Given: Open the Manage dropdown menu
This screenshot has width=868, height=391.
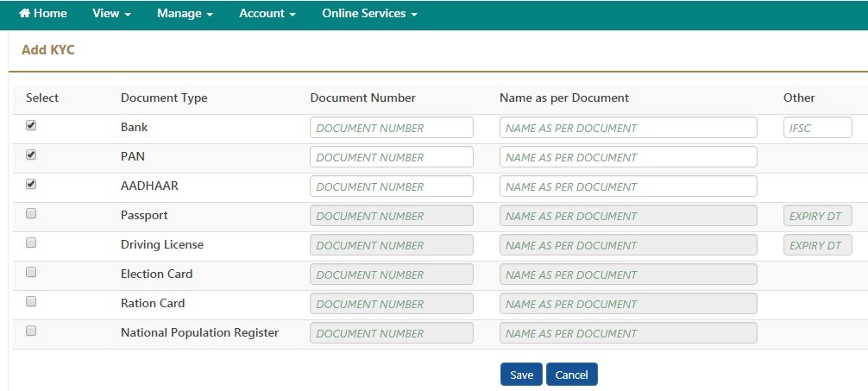Looking at the screenshot, I should tap(185, 14).
